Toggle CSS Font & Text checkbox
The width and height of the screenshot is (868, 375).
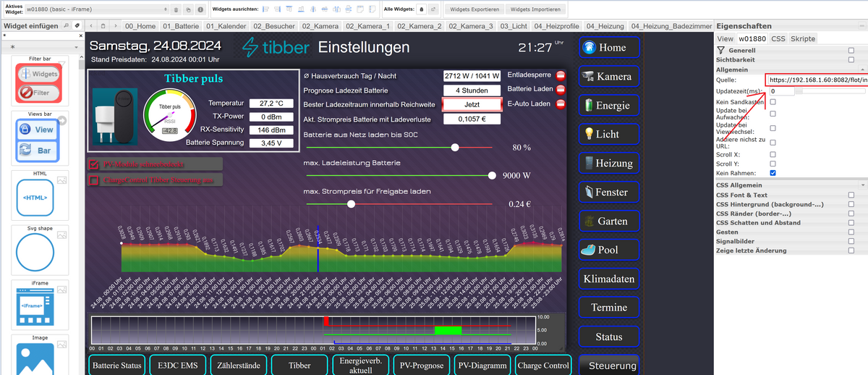point(851,195)
